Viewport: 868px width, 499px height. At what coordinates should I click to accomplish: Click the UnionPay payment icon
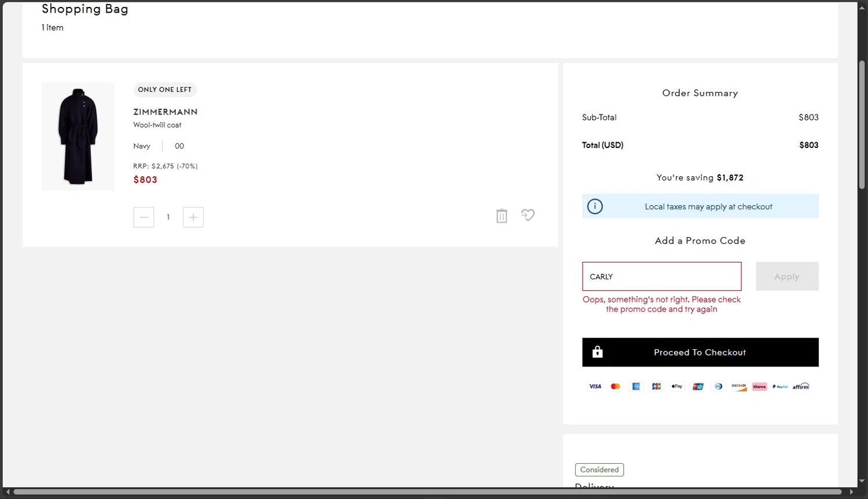click(698, 386)
